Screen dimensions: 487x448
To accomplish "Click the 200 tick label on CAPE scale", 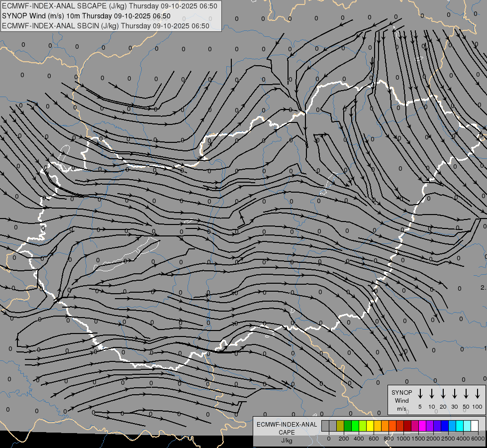I will point(344,439).
